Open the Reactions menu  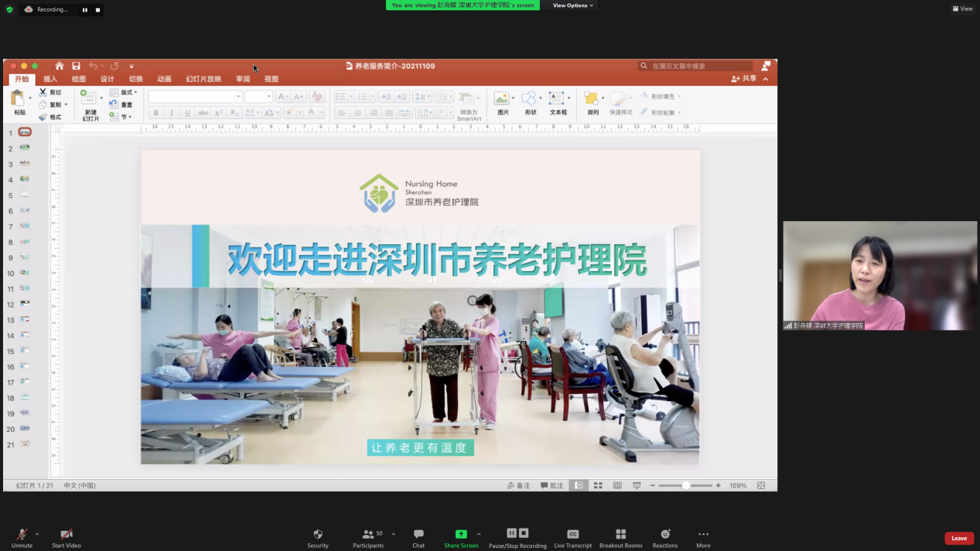[x=664, y=534]
